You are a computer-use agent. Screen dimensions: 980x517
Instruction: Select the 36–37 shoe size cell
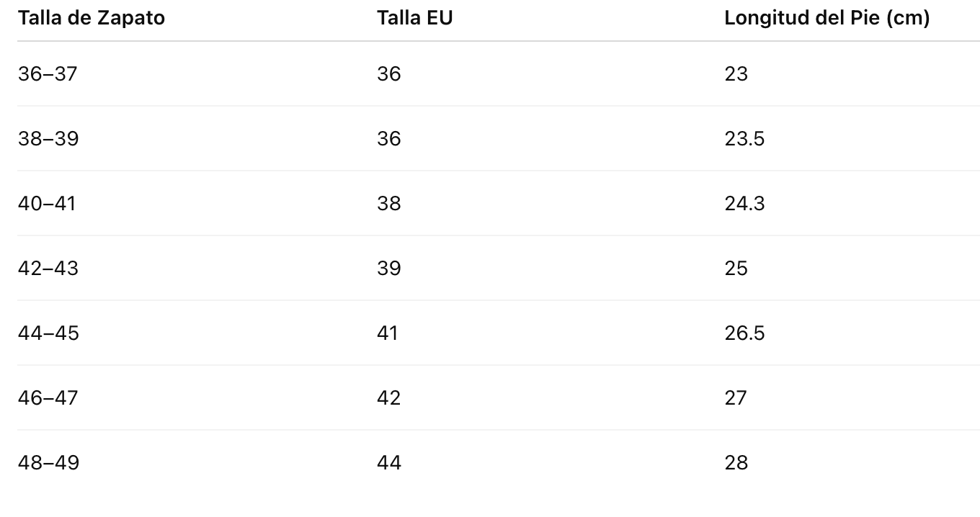(48, 74)
